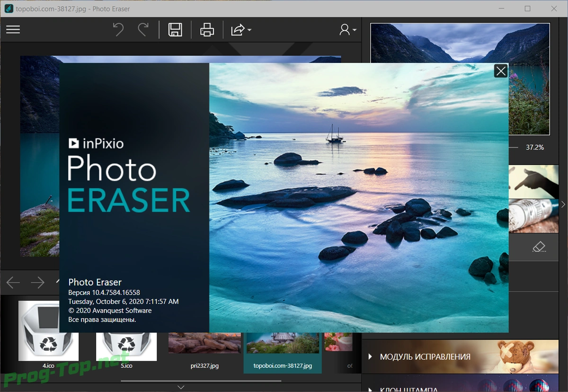Click the version text Версия 10.4.7584.16558
Image resolution: width=568 pixels, height=392 pixels.
point(104,293)
